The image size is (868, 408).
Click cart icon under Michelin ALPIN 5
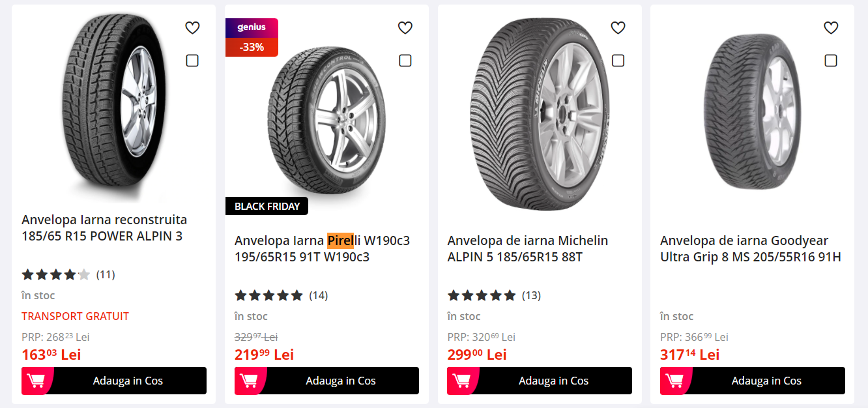point(462,381)
